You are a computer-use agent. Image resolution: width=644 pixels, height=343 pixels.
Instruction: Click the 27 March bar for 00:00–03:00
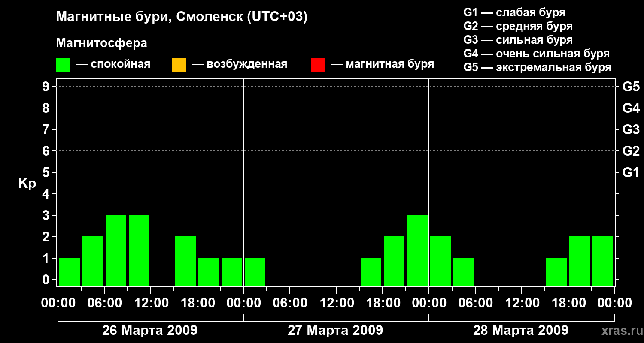(255, 272)
